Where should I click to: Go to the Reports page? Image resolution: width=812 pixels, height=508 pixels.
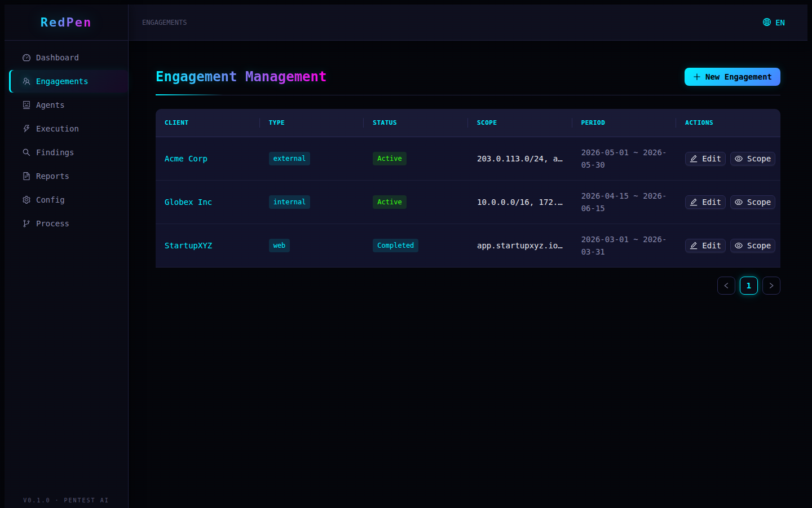pos(69,176)
